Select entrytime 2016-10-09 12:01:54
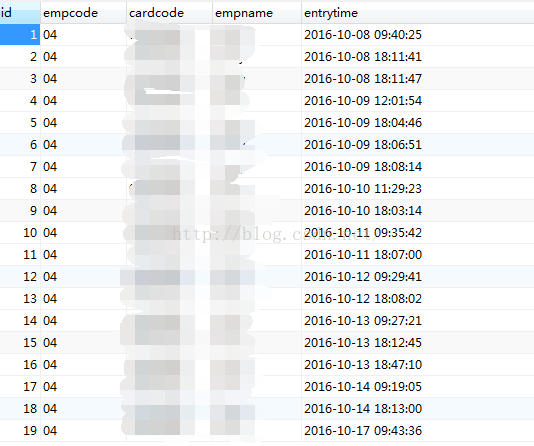 tap(363, 100)
